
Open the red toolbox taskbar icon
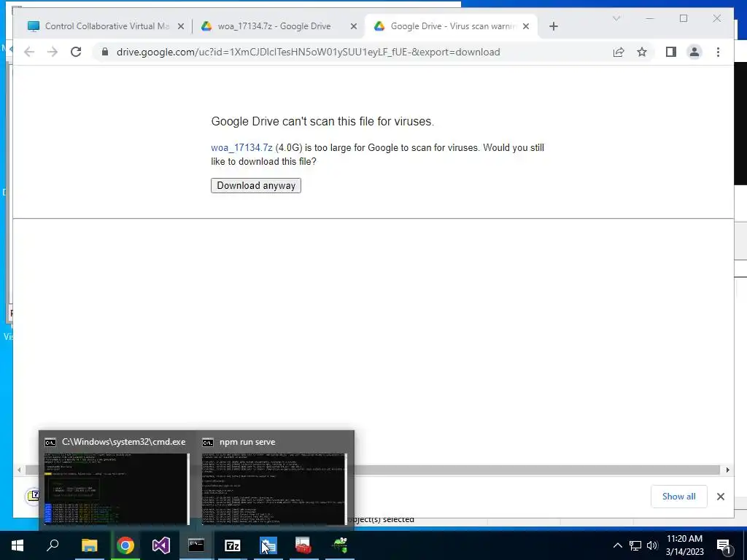pyautogui.click(x=303, y=545)
